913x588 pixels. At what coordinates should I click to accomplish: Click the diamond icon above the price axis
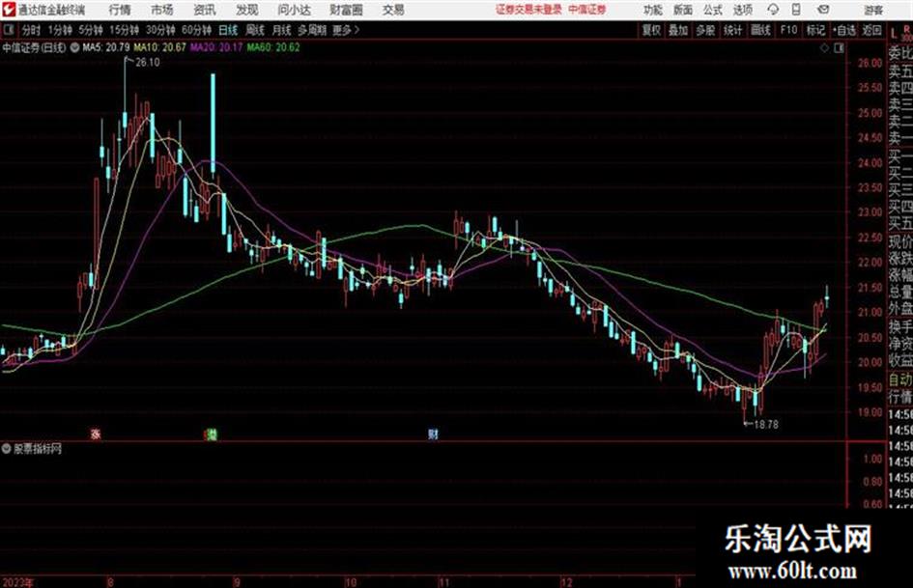pos(824,47)
